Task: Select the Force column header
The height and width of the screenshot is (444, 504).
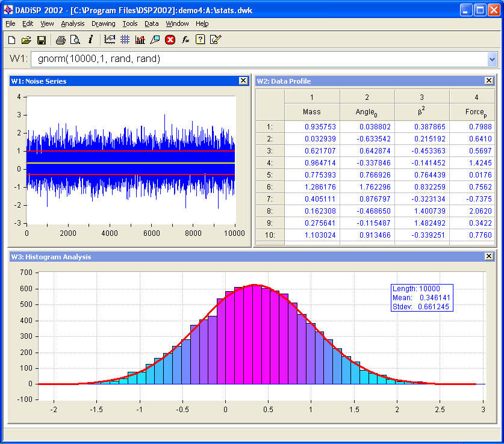Action: [473, 112]
